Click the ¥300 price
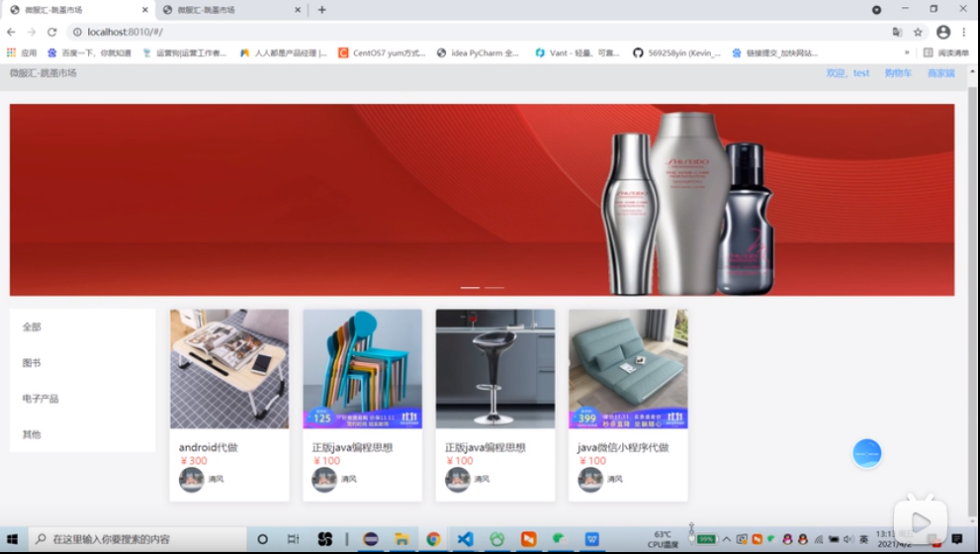Viewport: 980px width, 554px height. click(x=194, y=461)
